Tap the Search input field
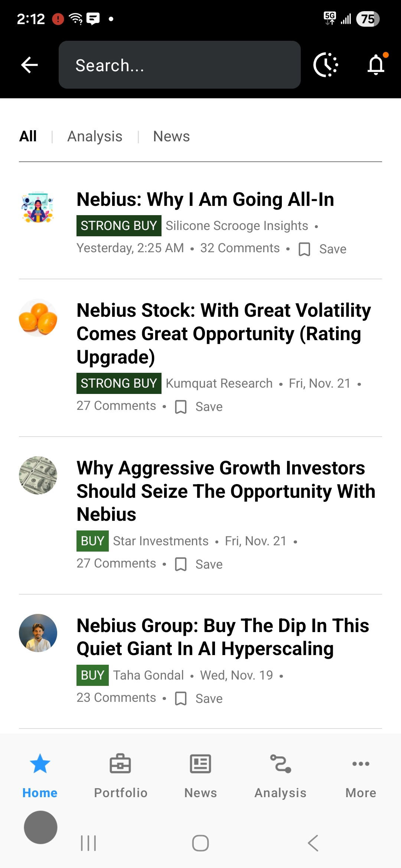The image size is (401, 868). [x=179, y=65]
